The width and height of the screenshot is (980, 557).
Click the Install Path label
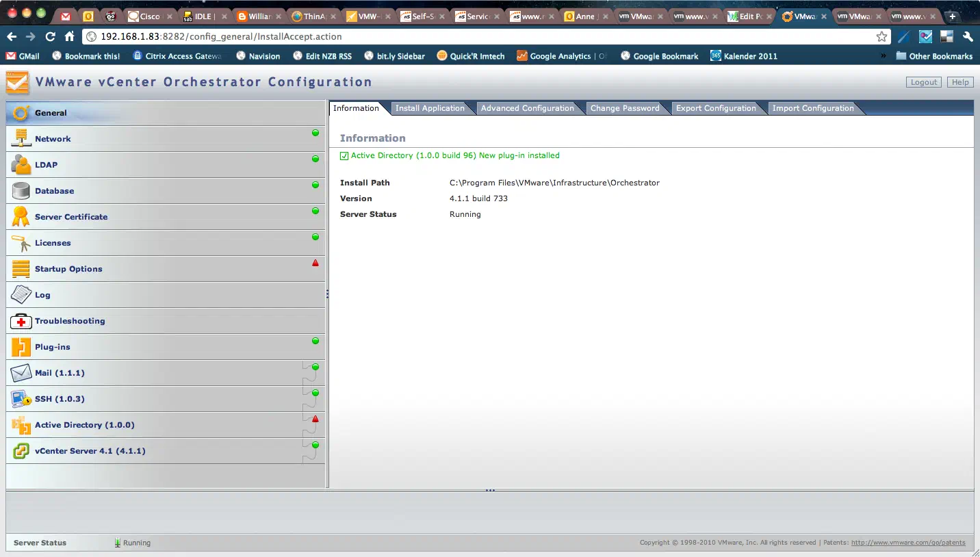(365, 183)
